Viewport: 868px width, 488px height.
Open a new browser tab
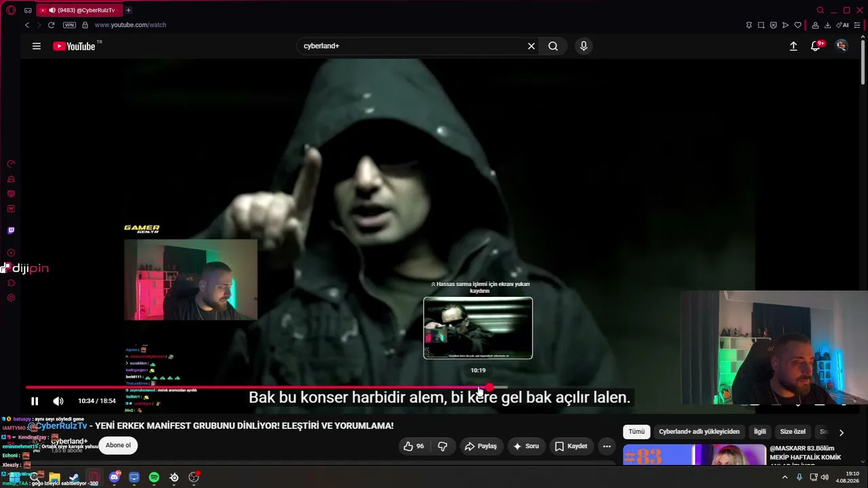tap(128, 10)
